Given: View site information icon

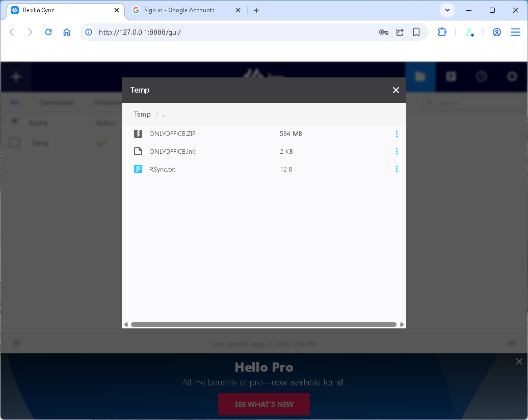Looking at the screenshot, I should (x=89, y=32).
